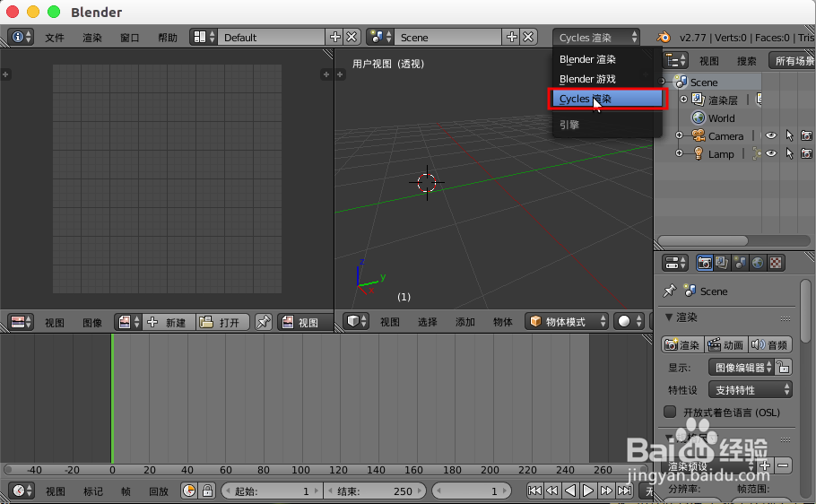The height and width of the screenshot is (504, 816).
Task: Select Blender 游戏 from the engine list
Action: 607,79
